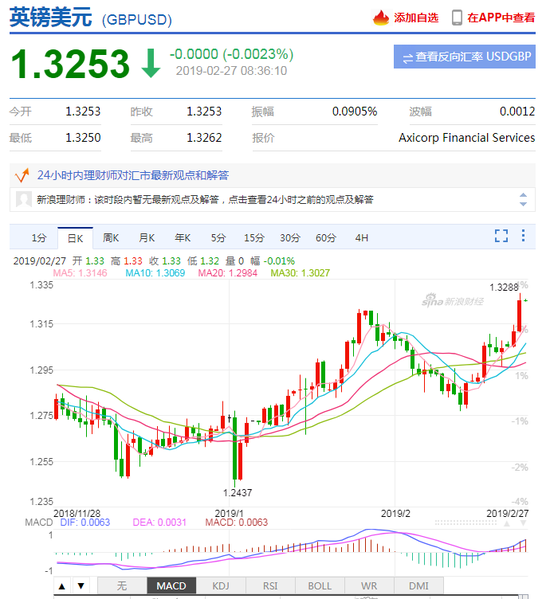
Task: Click the (GBPUSD) symbol text
Action: coord(137,20)
